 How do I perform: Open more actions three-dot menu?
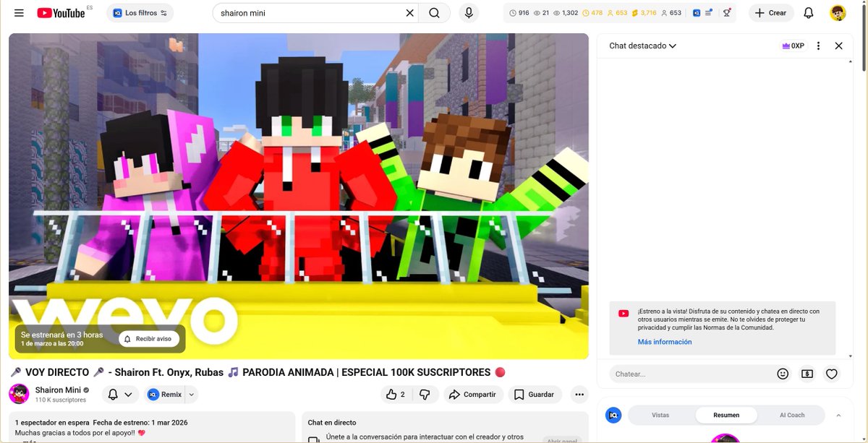(579, 395)
